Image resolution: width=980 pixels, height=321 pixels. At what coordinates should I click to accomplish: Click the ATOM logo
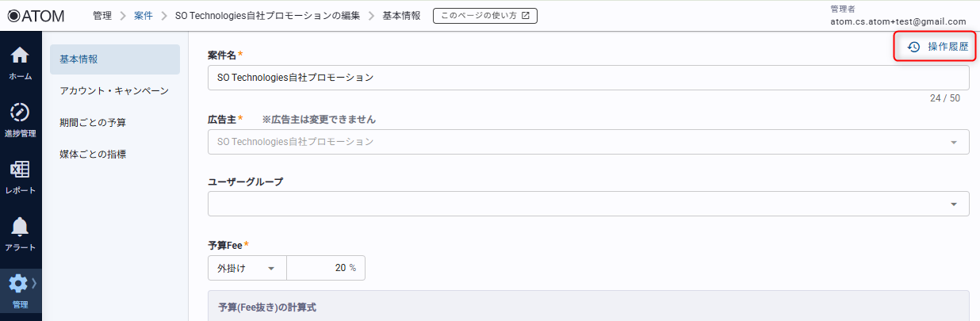pyautogui.click(x=36, y=16)
